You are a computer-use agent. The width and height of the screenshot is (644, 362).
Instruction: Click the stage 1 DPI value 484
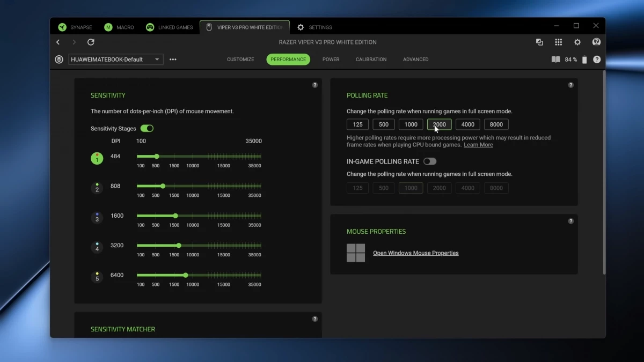115,157
